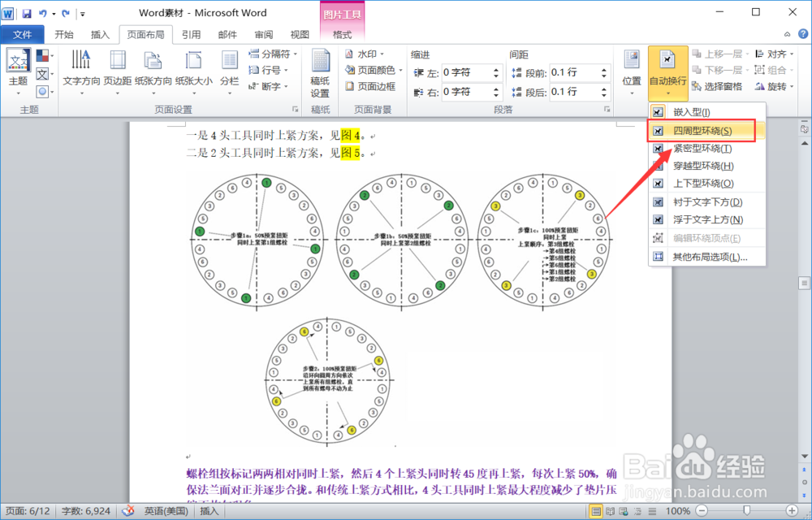This screenshot has height=520, width=812.
Task: Click full screen reading view icon
Action: (611, 512)
